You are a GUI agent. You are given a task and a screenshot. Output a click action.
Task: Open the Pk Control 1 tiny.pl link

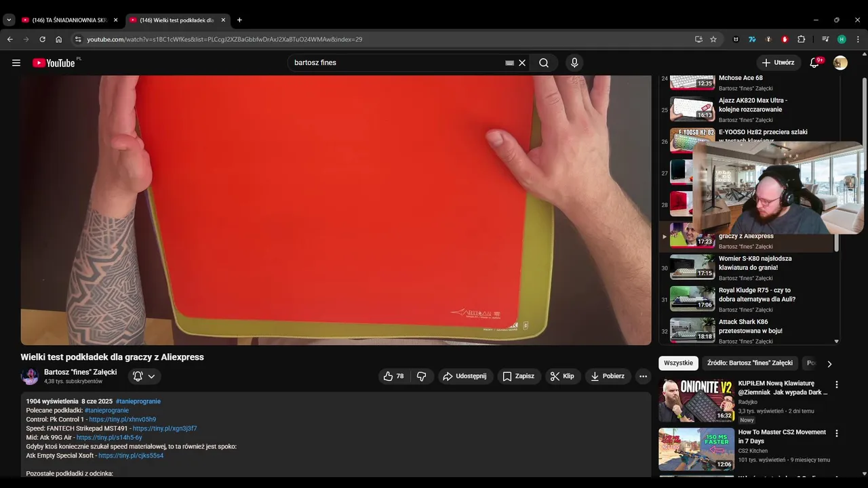(x=122, y=420)
